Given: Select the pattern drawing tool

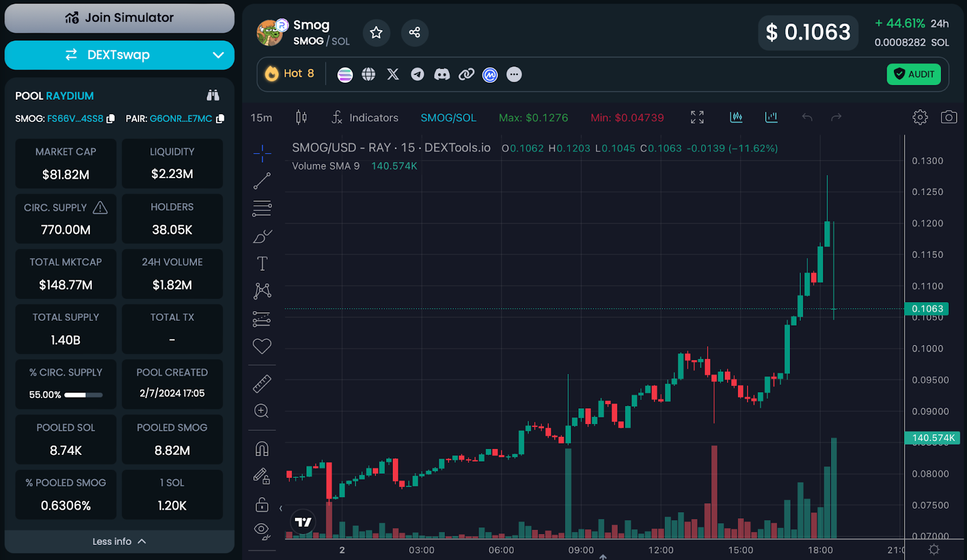Looking at the screenshot, I should click(x=262, y=291).
